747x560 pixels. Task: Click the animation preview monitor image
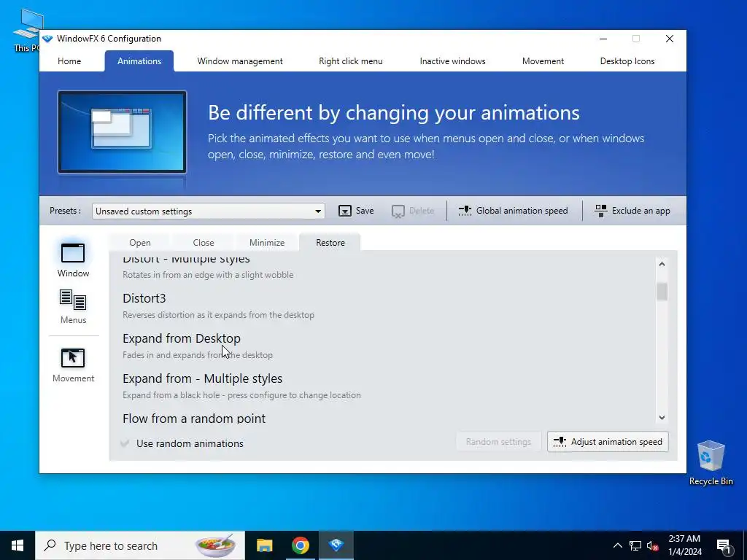pyautogui.click(x=122, y=132)
